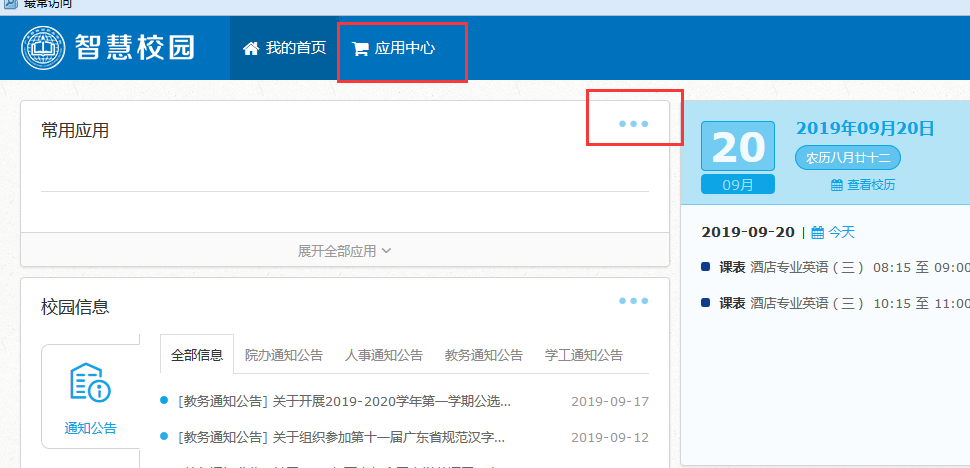Open the 我的首页 navigation tab
This screenshot has height=468, width=970.
pyautogui.click(x=284, y=48)
